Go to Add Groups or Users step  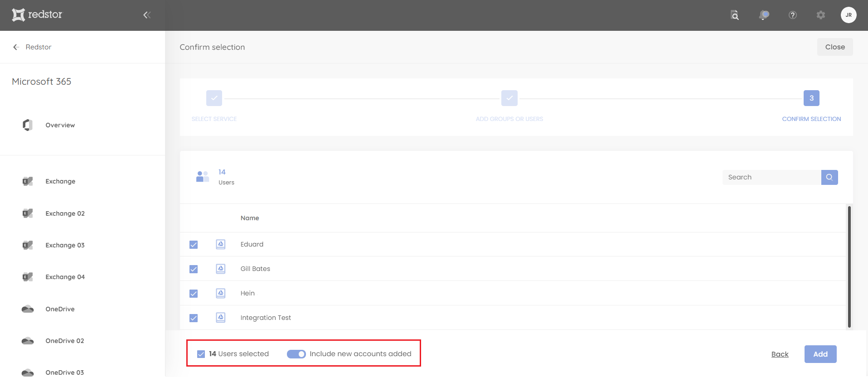point(509,98)
